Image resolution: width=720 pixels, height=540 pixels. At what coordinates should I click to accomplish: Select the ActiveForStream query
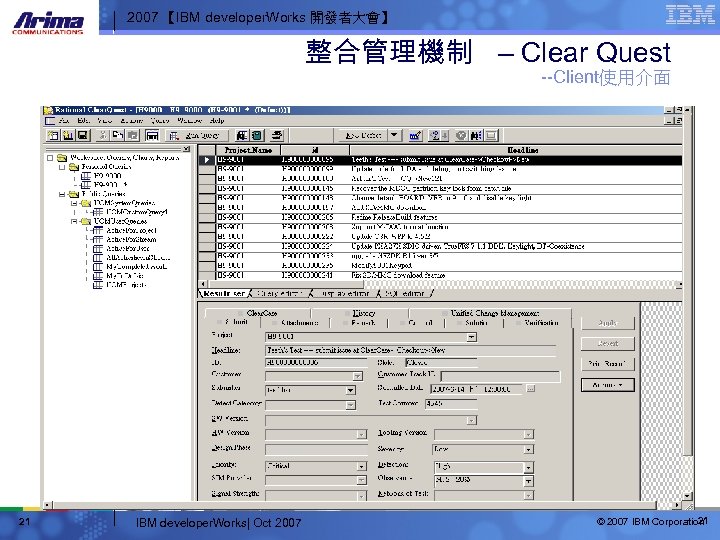pos(131,240)
